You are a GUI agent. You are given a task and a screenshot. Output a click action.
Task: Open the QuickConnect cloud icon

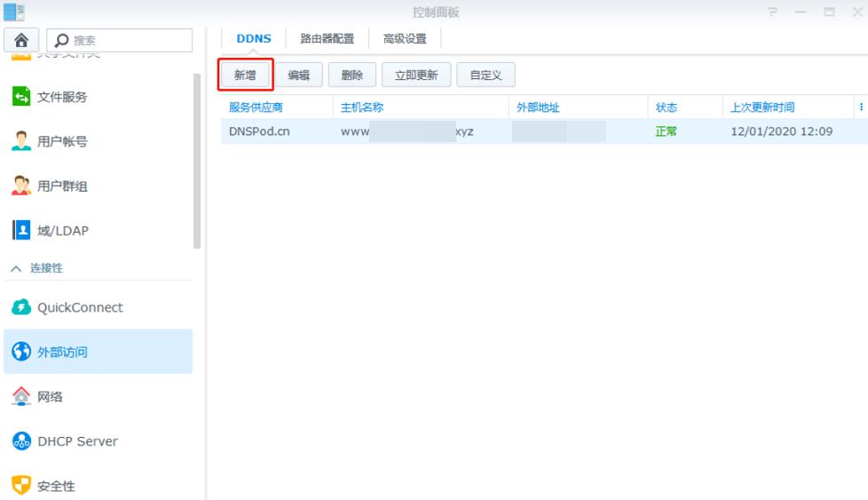point(21,307)
